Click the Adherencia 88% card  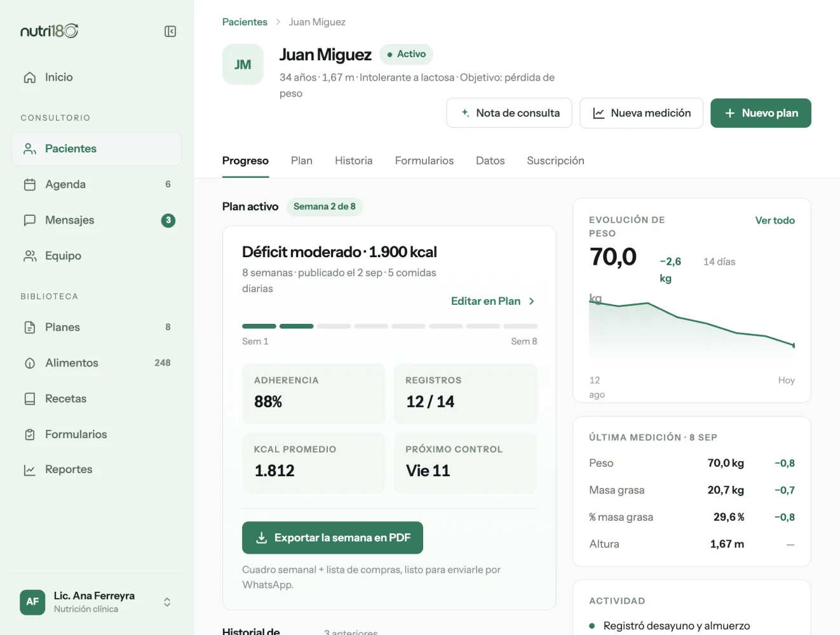point(314,394)
